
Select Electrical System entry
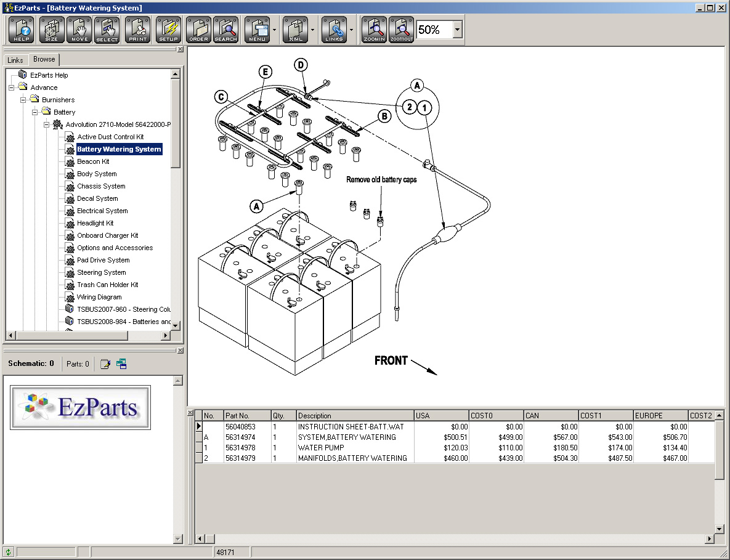[x=102, y=211]
